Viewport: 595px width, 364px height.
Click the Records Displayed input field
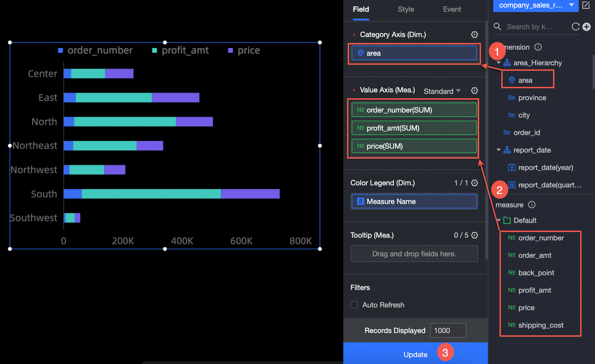448,330
